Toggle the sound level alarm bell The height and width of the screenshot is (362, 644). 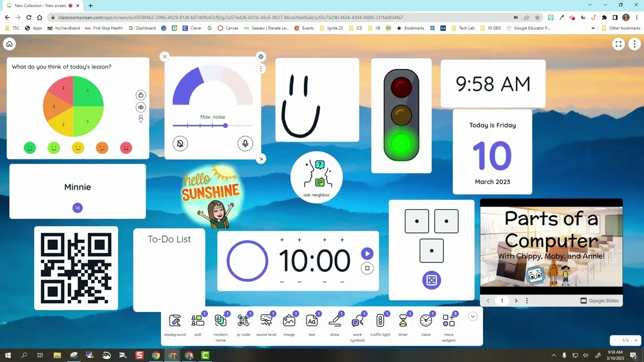(180, 144)
